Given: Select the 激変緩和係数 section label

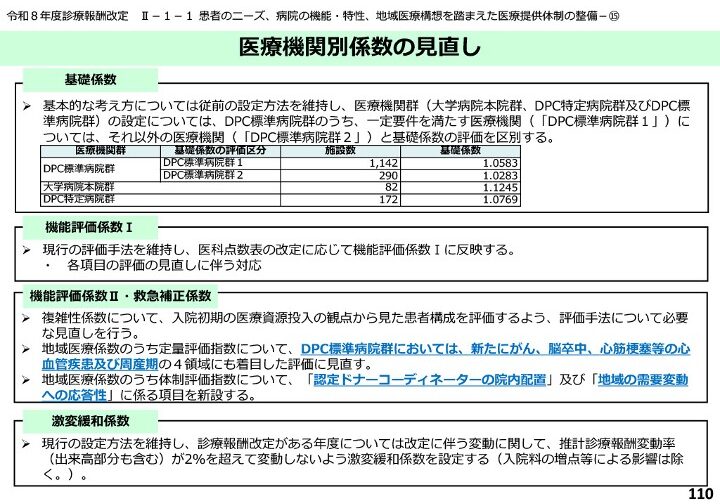Looking at the screenshot, I should coord(89,420).
